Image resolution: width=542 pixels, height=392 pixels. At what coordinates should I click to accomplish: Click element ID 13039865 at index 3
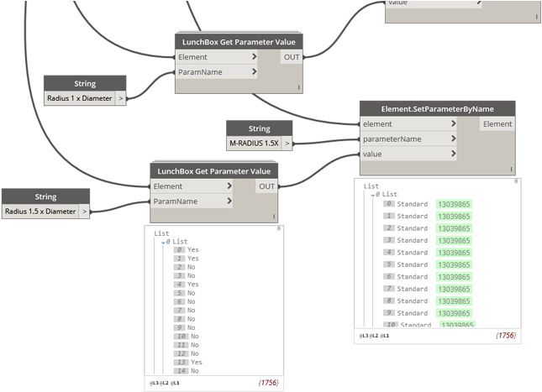click(x=454, y=240)
